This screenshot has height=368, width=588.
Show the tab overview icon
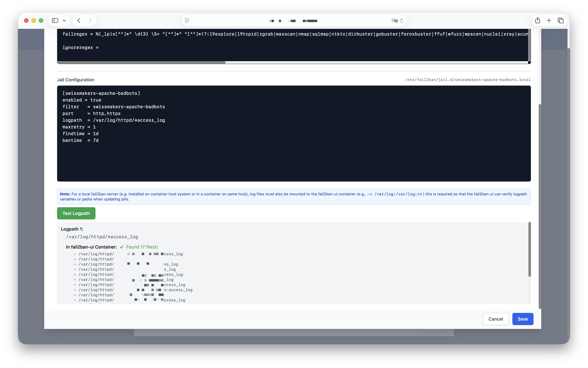coord(561,20)
